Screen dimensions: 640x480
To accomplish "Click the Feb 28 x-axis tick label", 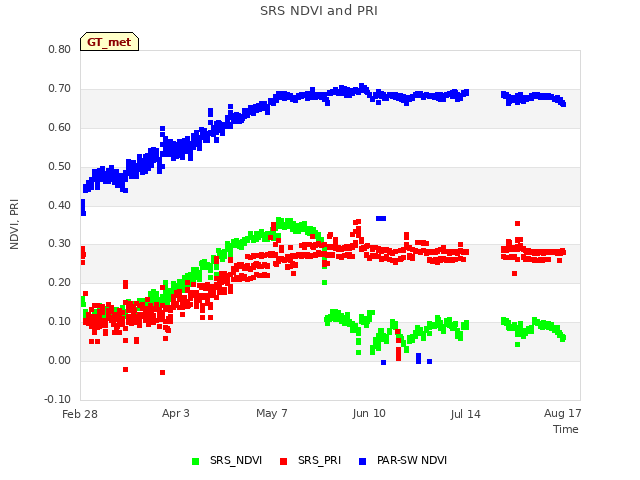I will [x=80, y=414].
